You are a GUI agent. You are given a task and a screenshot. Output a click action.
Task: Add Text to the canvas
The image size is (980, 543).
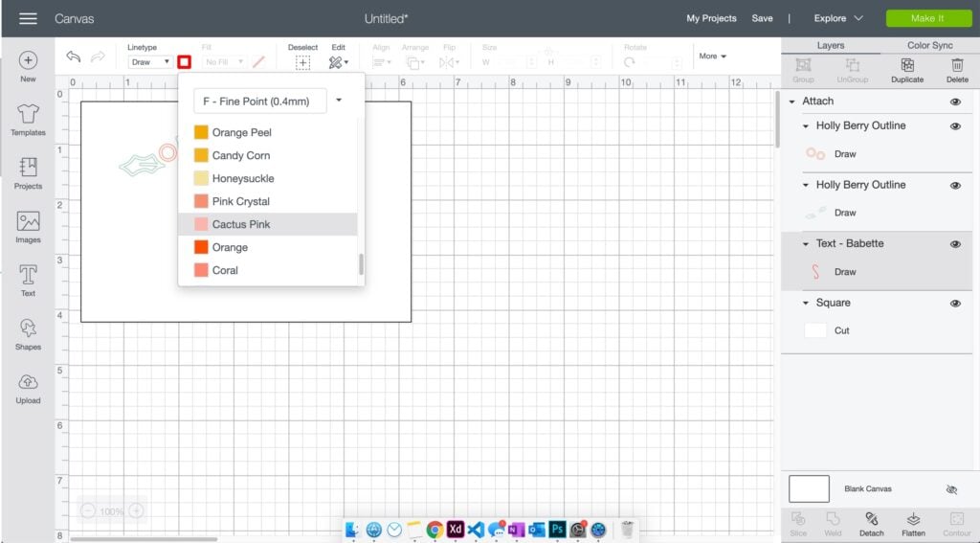(28, 281)
